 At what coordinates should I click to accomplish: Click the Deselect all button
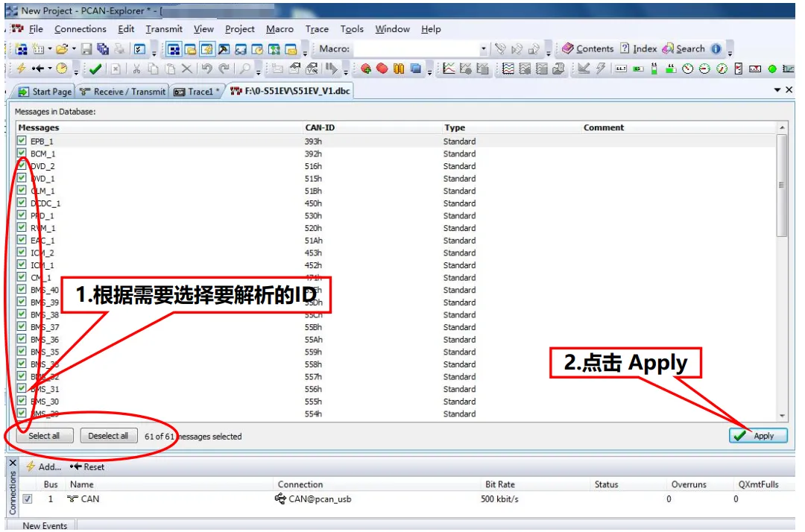(x=108, y=436)
